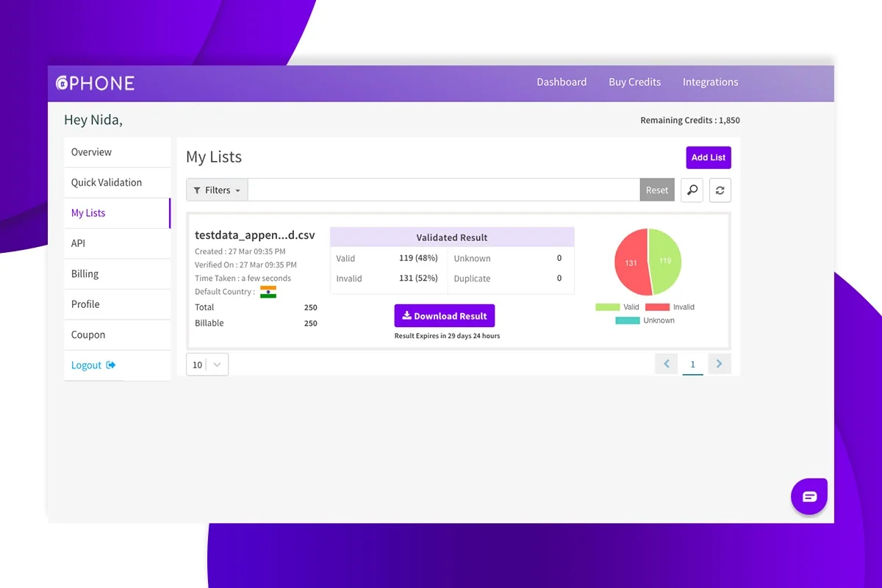Click the refresh lists icon button
The image size is (882, 588).
[720, 190]
